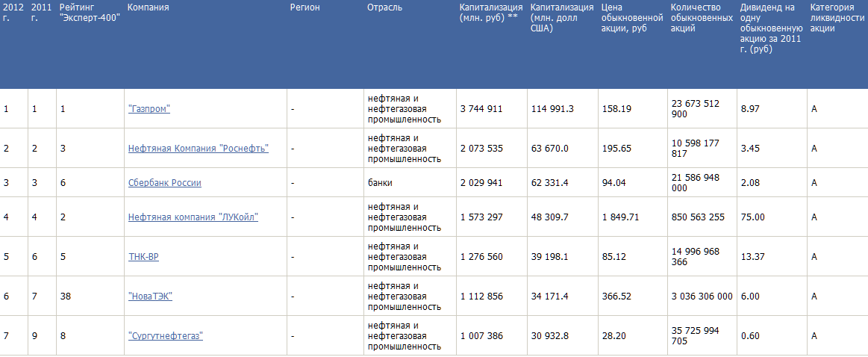The image size is (868, 357).
Task: Click Капитализация (млн. долл США) header
Action: (x=562, y=18)
